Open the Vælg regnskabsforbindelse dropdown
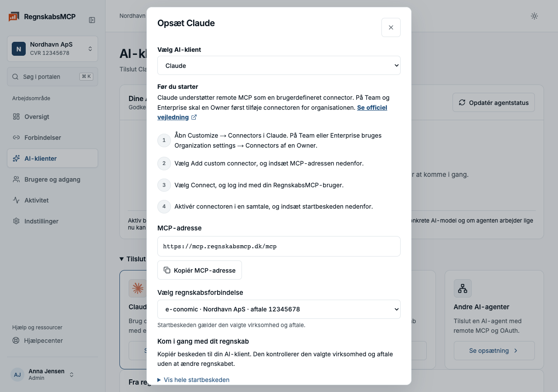Screen dimensions: 558x392 tap(279, 309)
